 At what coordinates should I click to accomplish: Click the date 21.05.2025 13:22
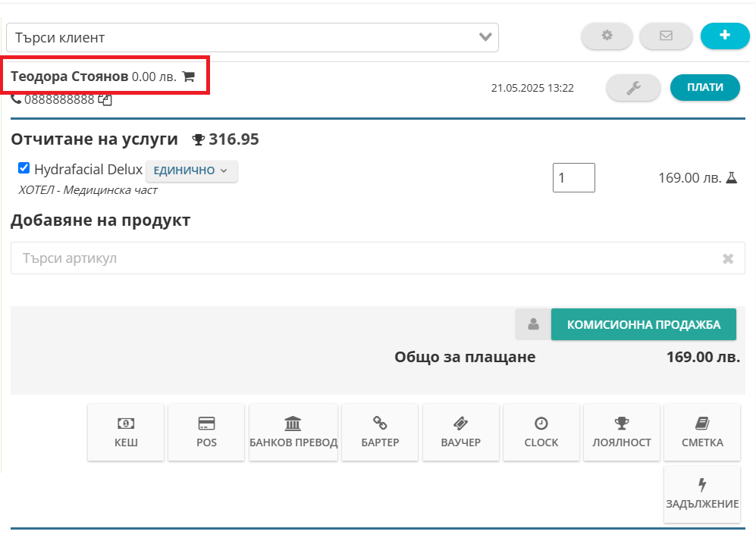[x=532, y=88]
